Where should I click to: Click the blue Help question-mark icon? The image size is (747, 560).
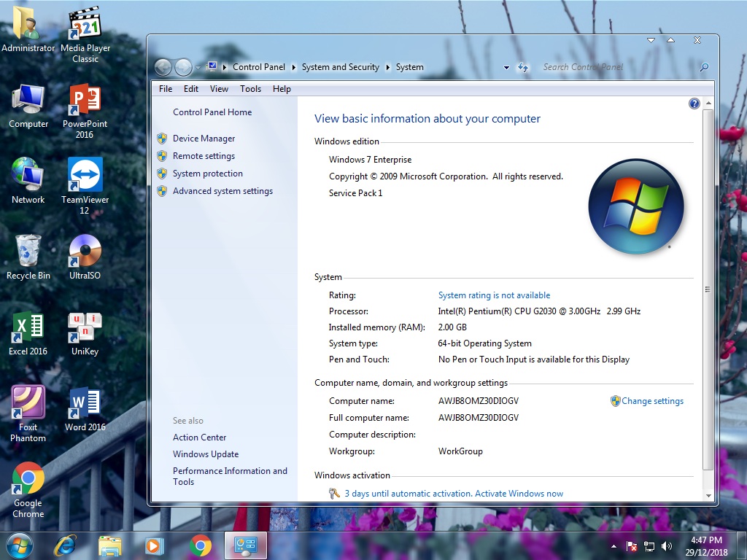coord(694,104)
